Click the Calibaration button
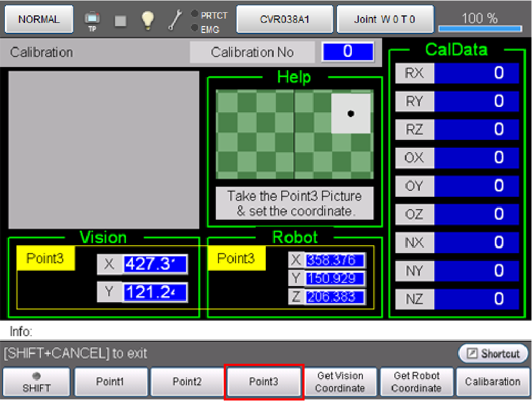 [x=493, y=382]
